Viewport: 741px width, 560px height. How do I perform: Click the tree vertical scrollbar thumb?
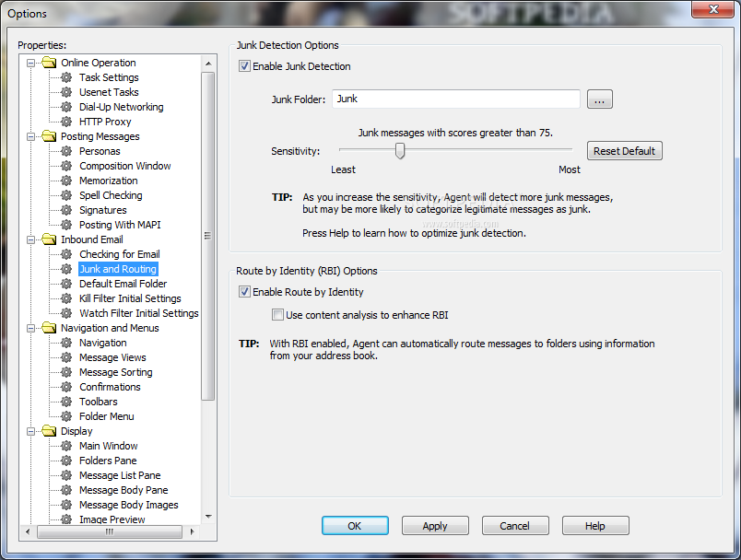pos(208,236)
